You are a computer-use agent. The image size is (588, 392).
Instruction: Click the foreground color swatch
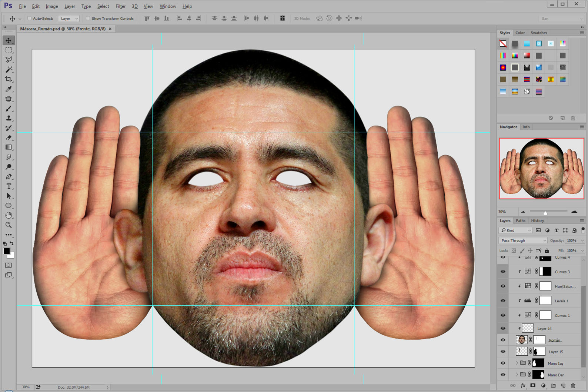coord(6,251)
